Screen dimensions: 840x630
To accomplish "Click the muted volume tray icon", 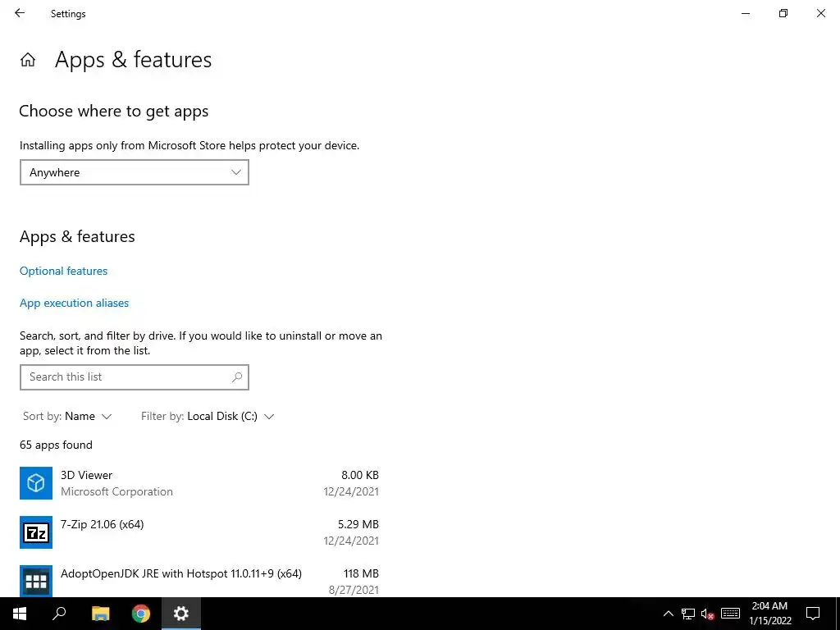I will pos(708,614).
